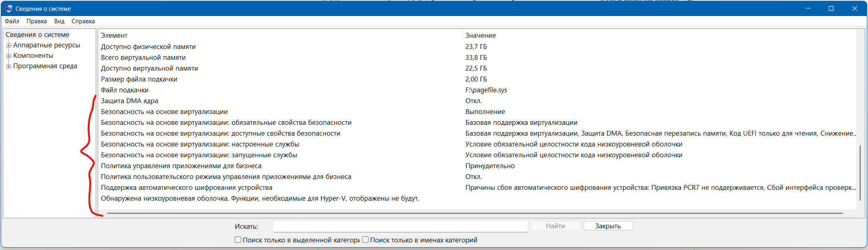The image size is (868, 250).
Task: Click the Найти button
Action: tap(556, 226)
